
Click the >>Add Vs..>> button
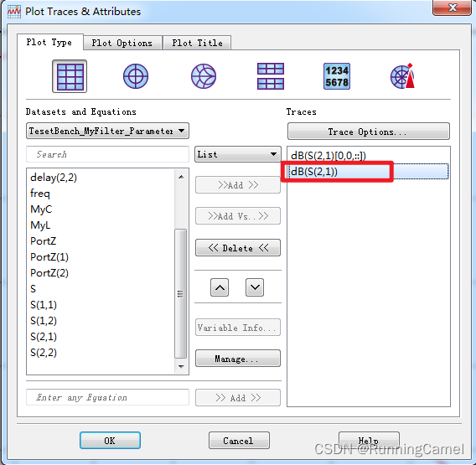(x=238, y=216)
